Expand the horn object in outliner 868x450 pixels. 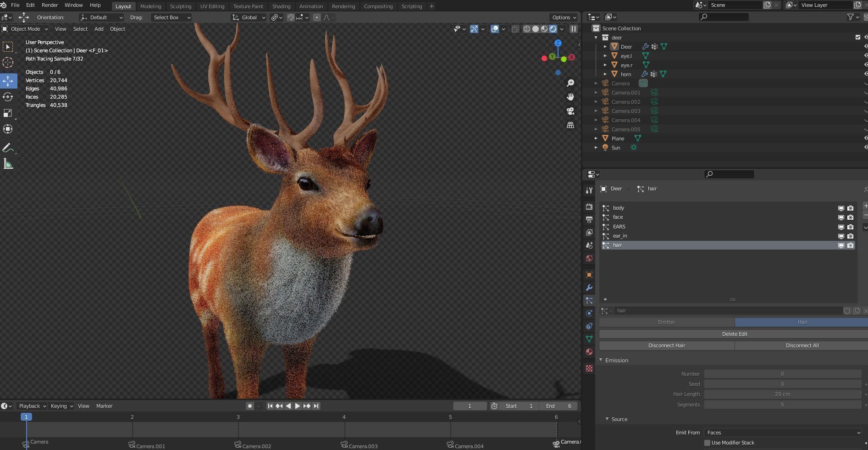click(605, 74)
